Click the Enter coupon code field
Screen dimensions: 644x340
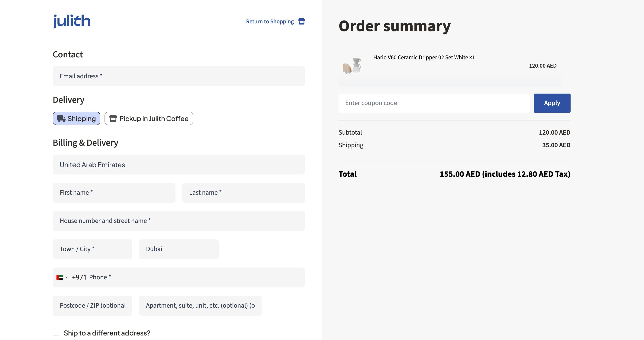coord(434,103)
